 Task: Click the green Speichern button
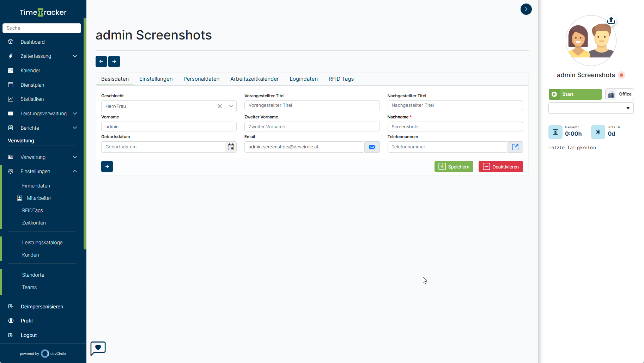pos(454,167)
